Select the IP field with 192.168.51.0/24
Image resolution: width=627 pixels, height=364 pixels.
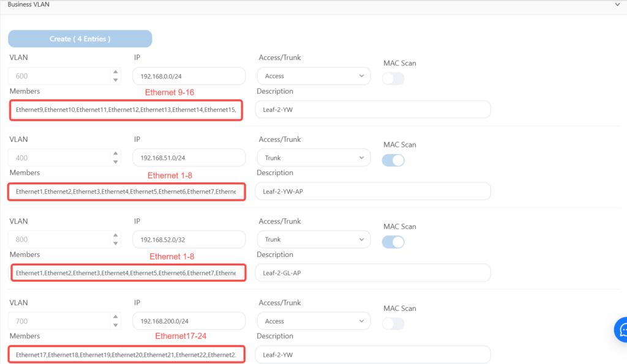pos(189,158)
